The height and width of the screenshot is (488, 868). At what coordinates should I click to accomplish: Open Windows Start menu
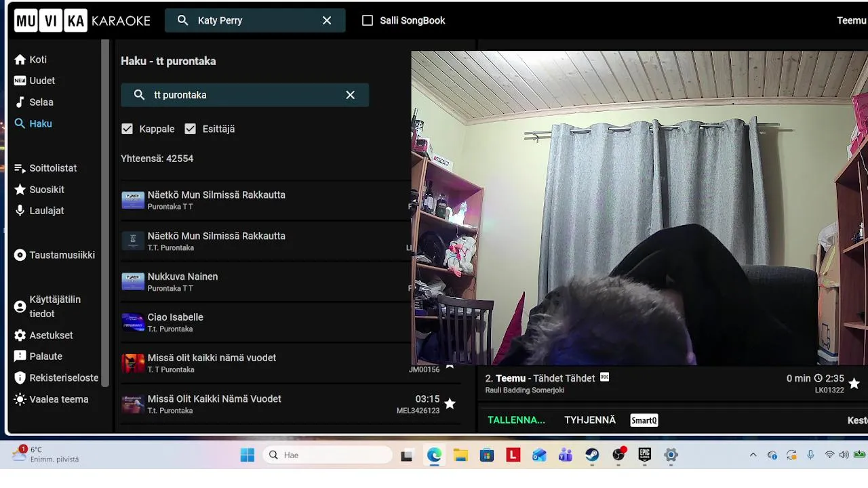(248, 455)
